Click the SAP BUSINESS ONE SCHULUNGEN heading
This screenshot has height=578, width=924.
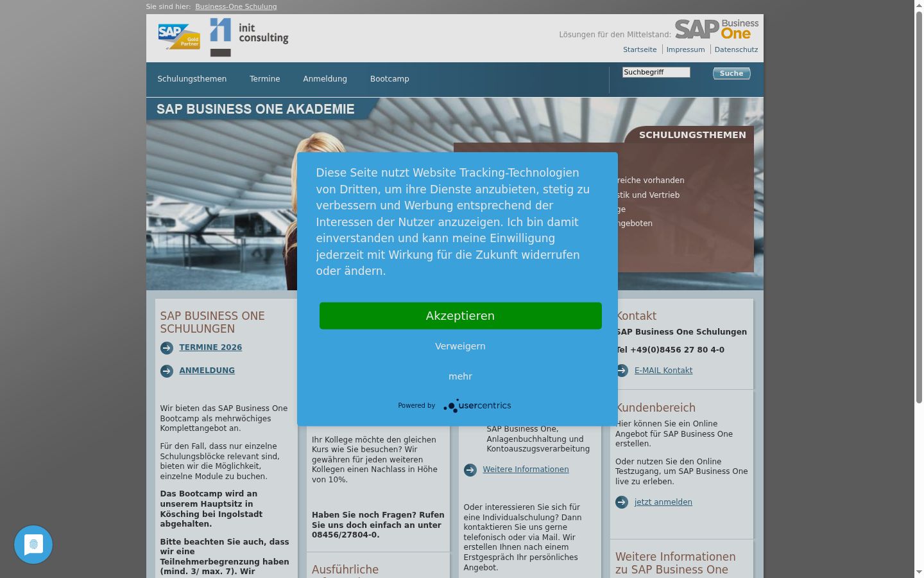click(x=212, y=322)
